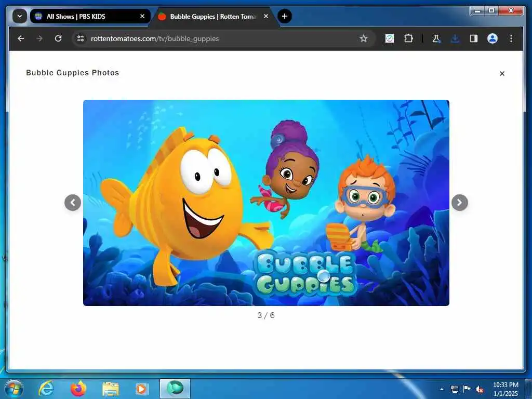532x399 pixels.
Task: Show browser downloads
Action: click(x=455, y=38)
